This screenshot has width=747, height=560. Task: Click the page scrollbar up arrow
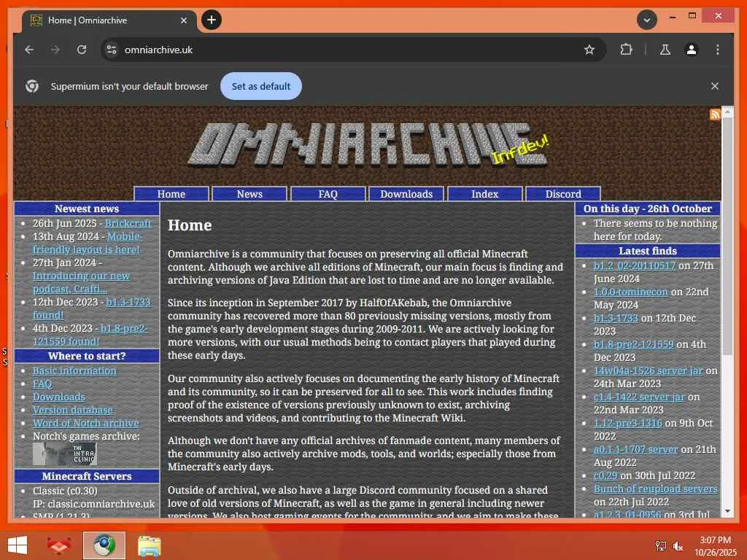click(x=727, y=112)
